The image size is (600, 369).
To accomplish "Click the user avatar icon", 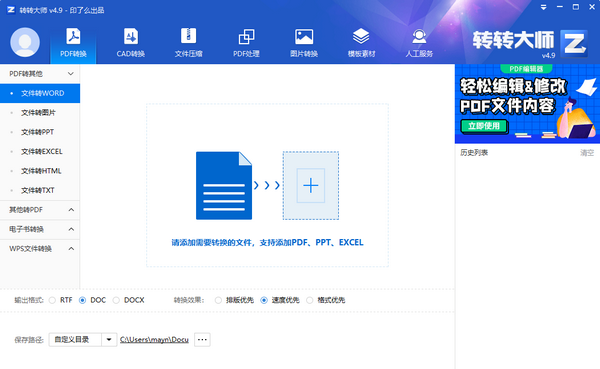I will pos(25,42).
